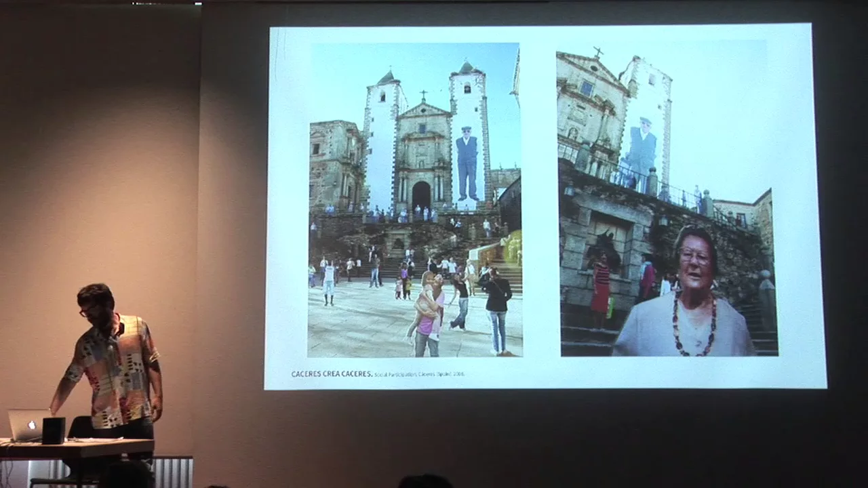The image size is (868, 488).
Task: Click the Apple logo on the laptop lid
Action: (31, 425)
